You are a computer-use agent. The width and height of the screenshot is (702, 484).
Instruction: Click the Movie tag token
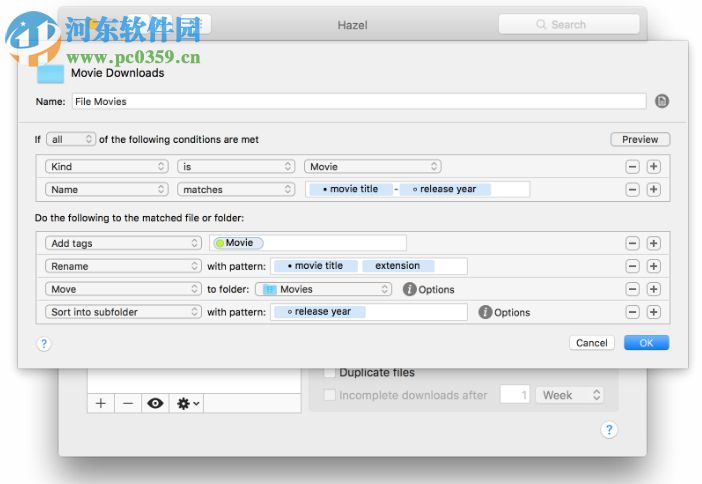tap(238, 243)
